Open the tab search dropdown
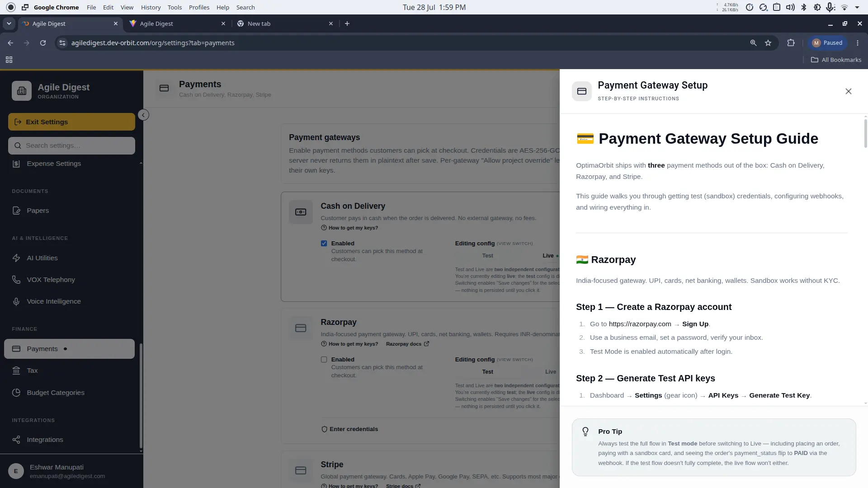868x488 pixels. tap(9, 23)
